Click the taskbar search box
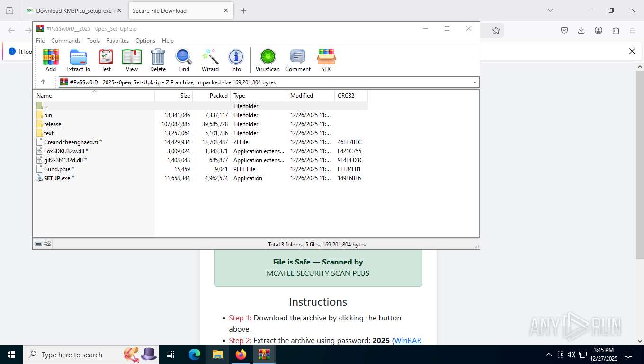The height and width of the screenshot is (364, 644). (x=90, y=355)
